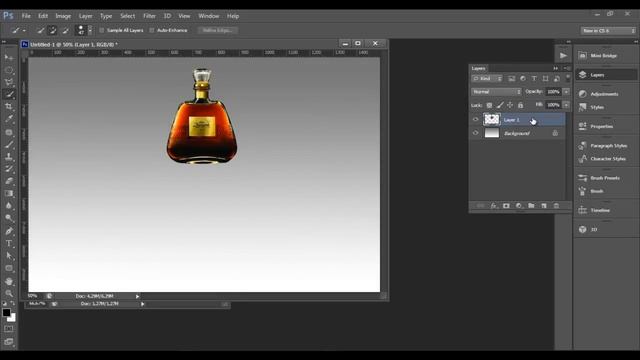
Task: Select the Pen tool
Action: click(x=9, y=231)
